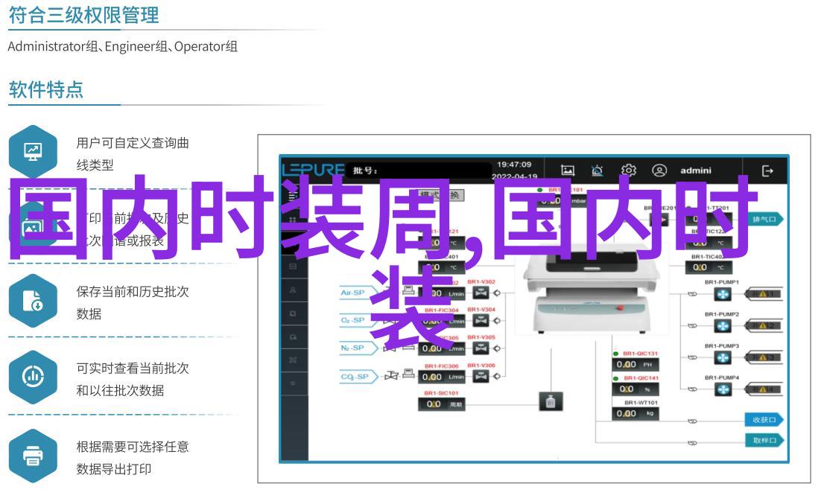Select the BR1-WT101 weight value 0.00 kg

[636, 414]
